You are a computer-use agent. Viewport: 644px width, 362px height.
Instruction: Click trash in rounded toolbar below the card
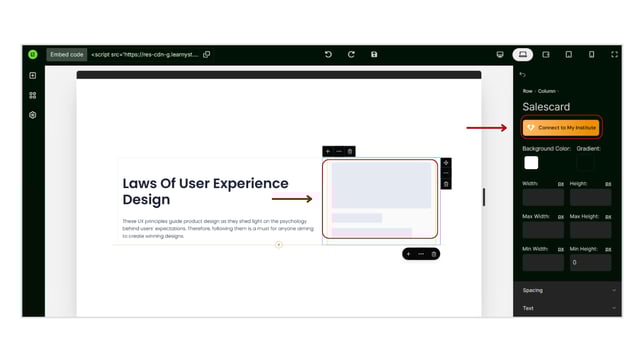tap(434, 254)
